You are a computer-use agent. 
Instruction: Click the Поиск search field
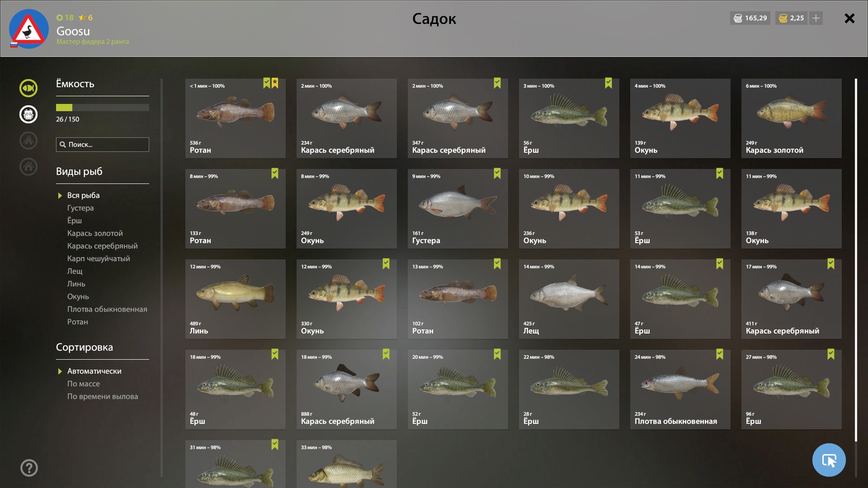[x=103, y=145]
